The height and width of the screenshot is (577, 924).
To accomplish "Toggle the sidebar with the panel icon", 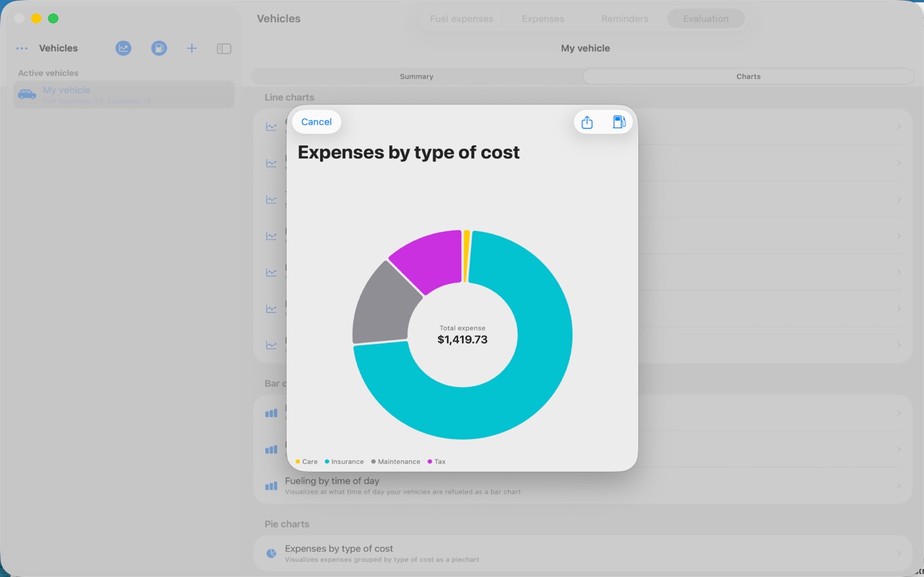I will (x=224, y=49).
